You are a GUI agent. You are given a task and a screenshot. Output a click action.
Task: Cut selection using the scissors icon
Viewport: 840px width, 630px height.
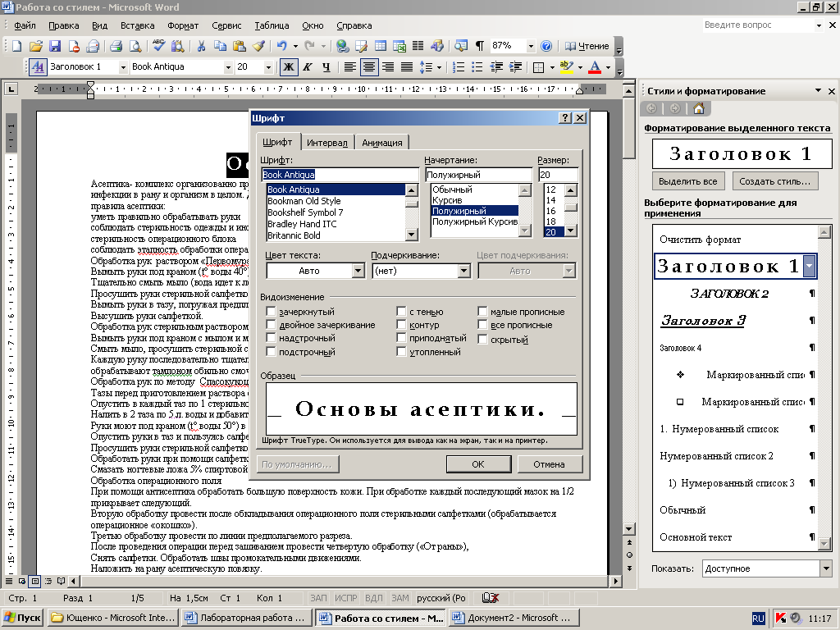(x=201, y=46)
